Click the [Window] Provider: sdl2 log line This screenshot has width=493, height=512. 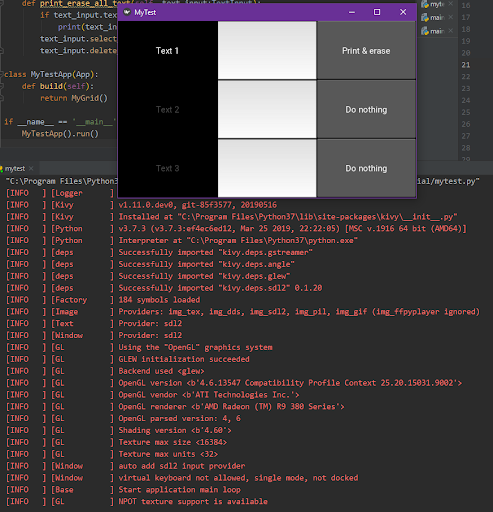94,335
